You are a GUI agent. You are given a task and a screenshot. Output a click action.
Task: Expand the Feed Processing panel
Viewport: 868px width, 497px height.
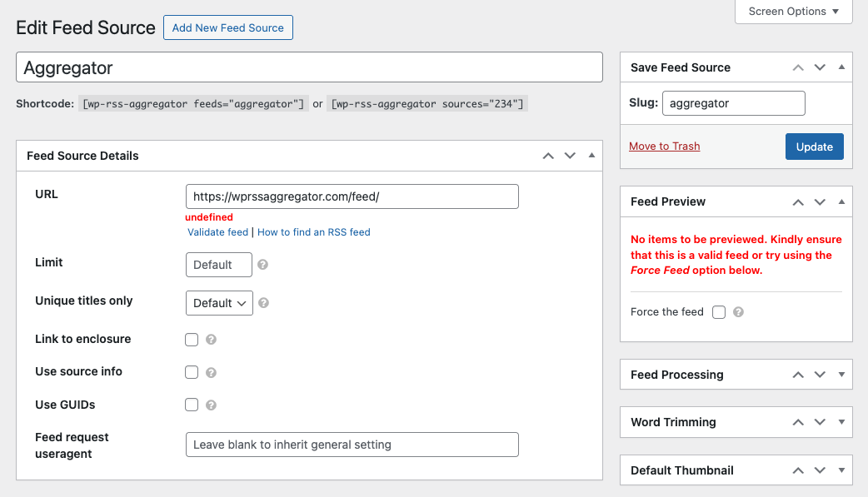click(841, 375)
